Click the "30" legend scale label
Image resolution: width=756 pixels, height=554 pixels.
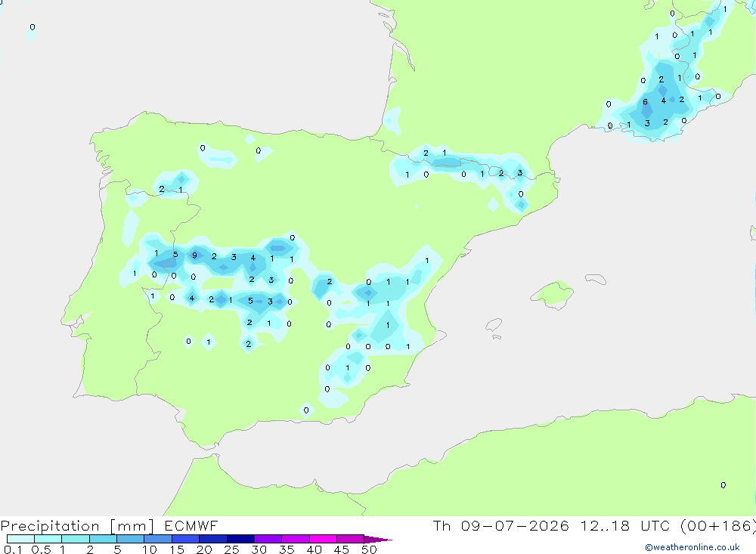click(x=259, y=549)
